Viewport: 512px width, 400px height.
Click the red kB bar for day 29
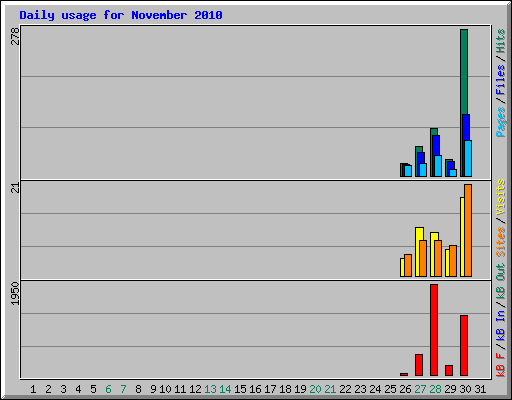click(x=449, y=371)
